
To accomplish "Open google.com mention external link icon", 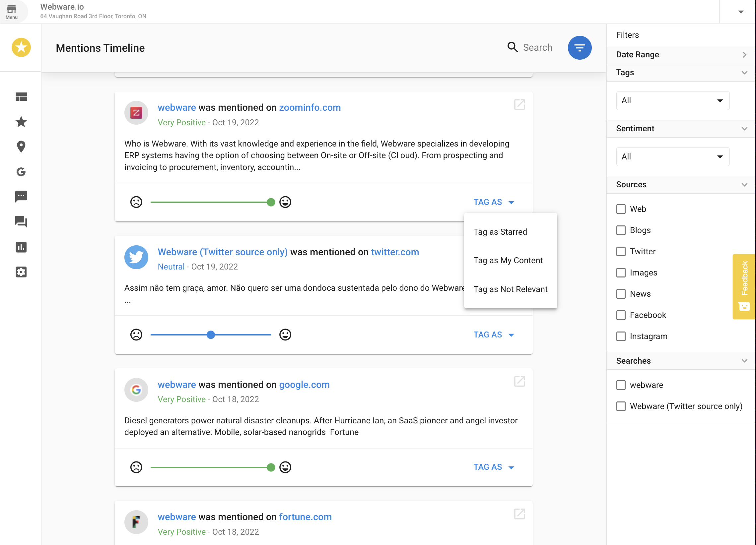I will (x=519, y=382).
